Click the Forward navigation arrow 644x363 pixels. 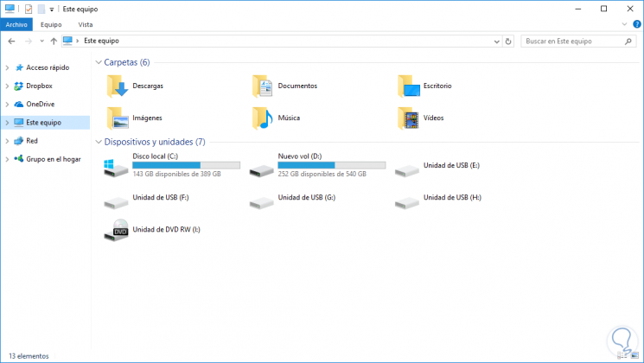[x=28, y=41]
